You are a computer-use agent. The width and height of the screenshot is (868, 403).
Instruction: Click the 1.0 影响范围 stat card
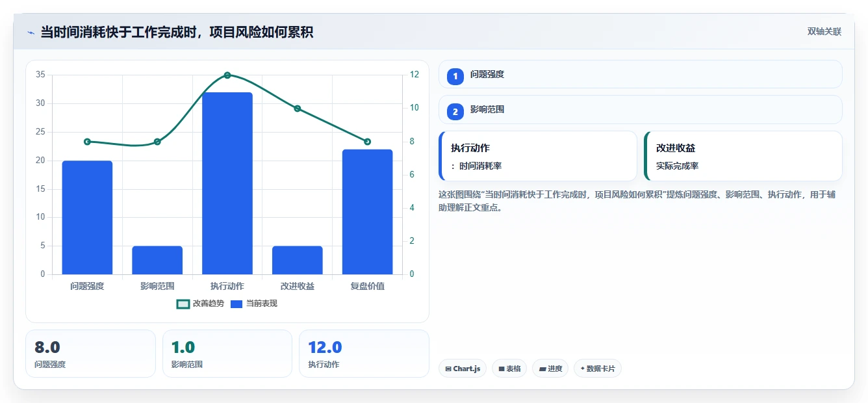coord(227,354)
